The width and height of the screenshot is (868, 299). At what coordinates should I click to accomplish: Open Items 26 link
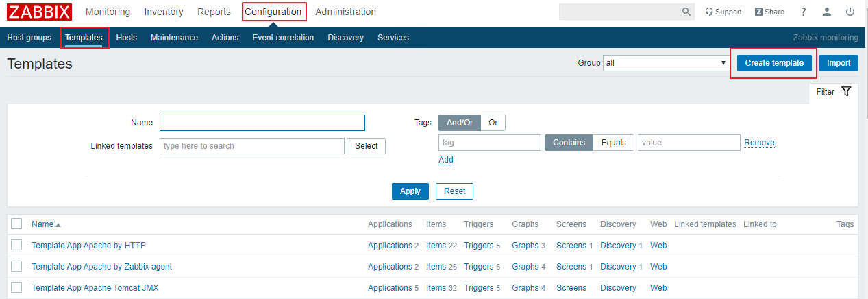(436, 267)
